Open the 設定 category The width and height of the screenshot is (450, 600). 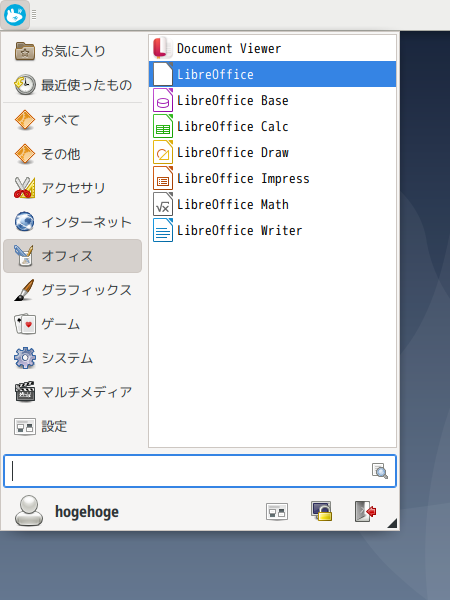pyautogui.click(x=72, y=426)
